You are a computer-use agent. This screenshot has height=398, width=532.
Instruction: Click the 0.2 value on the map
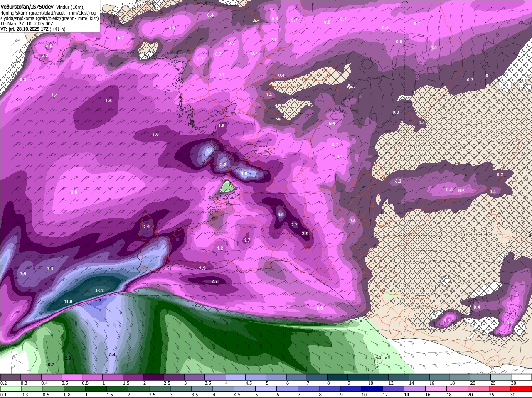[x=500, y=174]
